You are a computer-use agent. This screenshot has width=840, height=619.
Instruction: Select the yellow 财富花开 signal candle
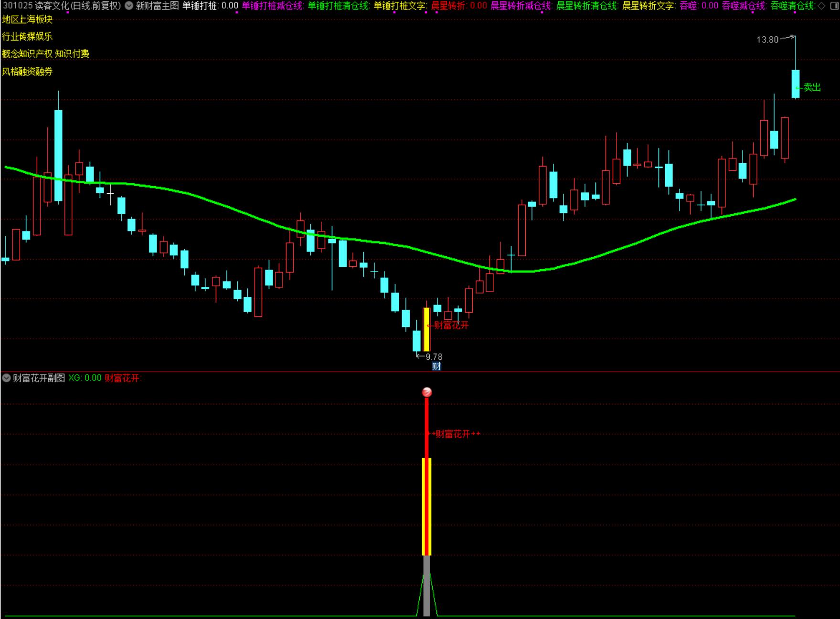(x=426, y=329)
